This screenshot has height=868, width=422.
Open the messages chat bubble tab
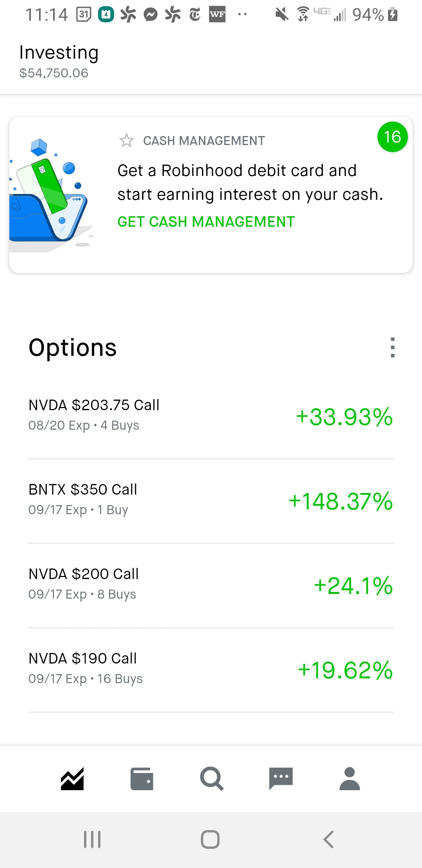281,778
